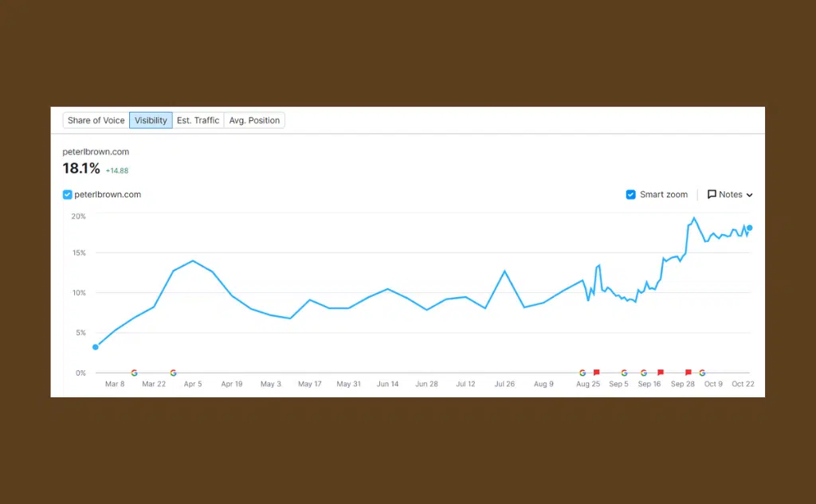
Task: Click the 15% y-axis label
Action: pos(79,252)
